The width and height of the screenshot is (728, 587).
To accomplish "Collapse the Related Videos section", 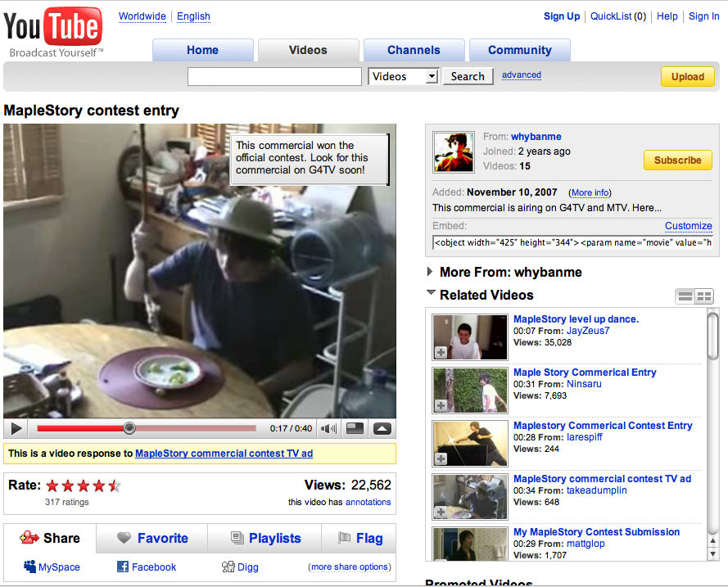I will click(x=431, y=293).
